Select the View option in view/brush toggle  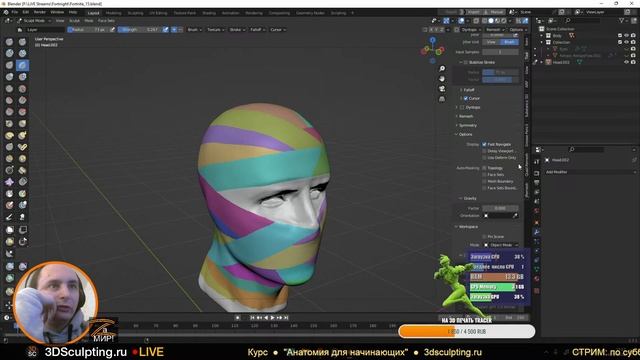click(491, 42)
